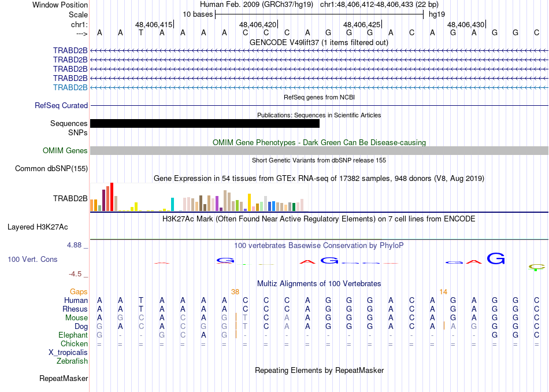549x392 pixels.
Task: Open the 'RefSeq genes from NCBI' track title
Action: [x=319, y=97]
